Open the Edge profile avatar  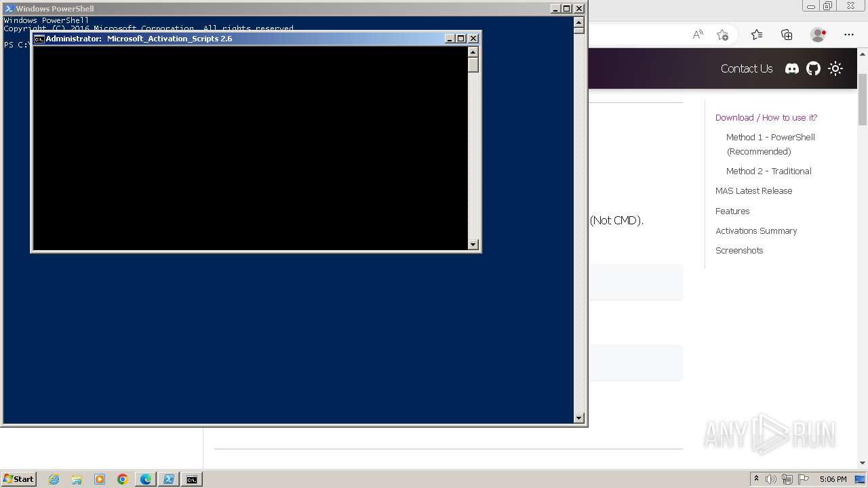click(818, 35)
